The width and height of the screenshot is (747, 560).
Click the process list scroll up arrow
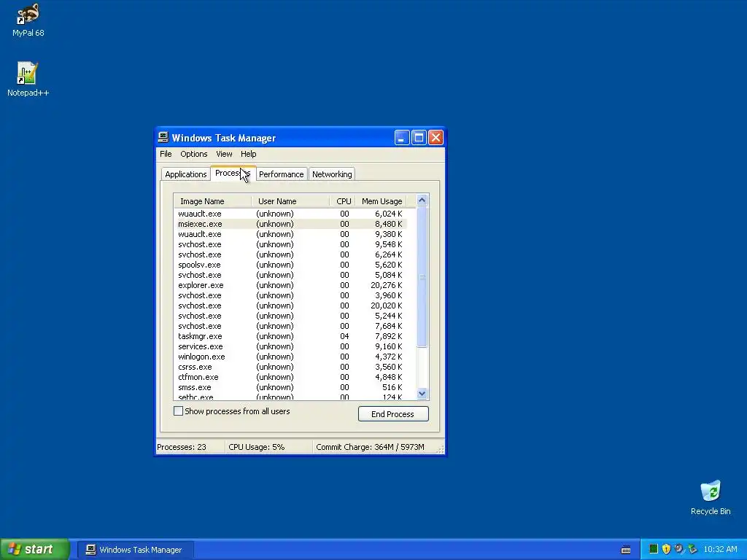point(422,200)
